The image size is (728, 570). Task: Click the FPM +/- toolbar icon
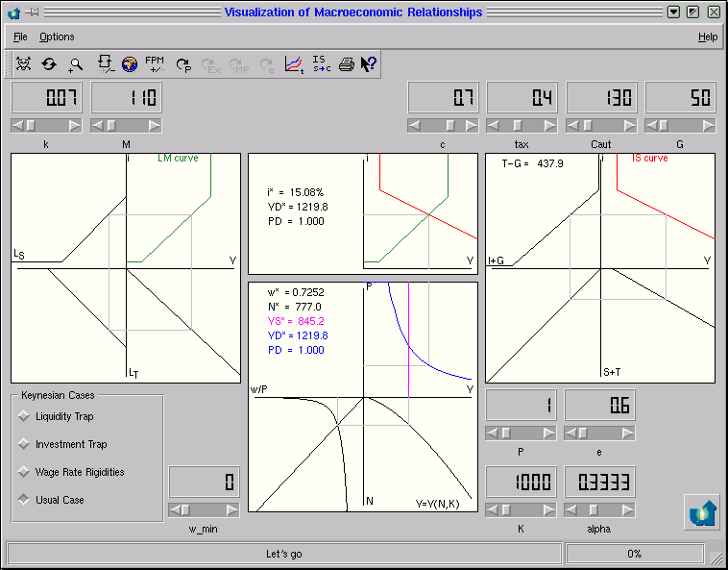(x=155, y=64)
